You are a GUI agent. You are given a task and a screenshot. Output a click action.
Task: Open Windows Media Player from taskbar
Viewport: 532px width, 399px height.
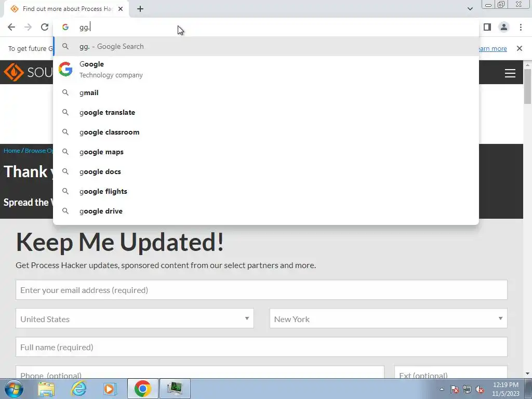(x=110, y=389)
